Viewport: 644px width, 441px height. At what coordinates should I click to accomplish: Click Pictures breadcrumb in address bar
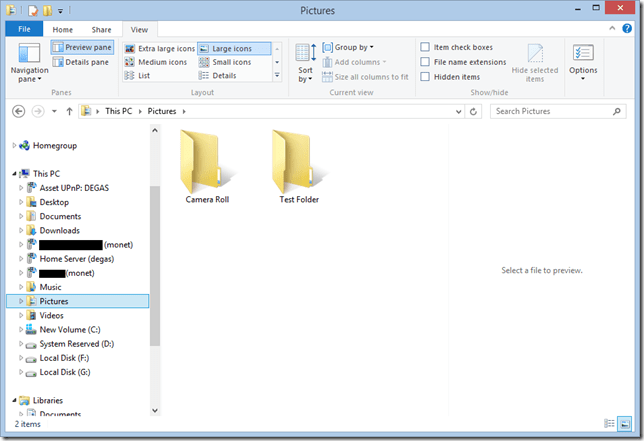point(162,111)
